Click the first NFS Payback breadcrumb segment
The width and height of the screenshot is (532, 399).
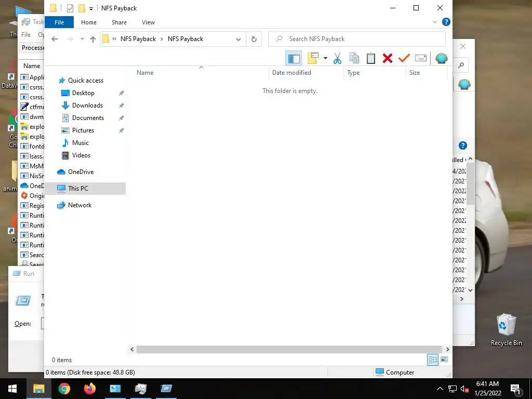[x=138, y=39]
